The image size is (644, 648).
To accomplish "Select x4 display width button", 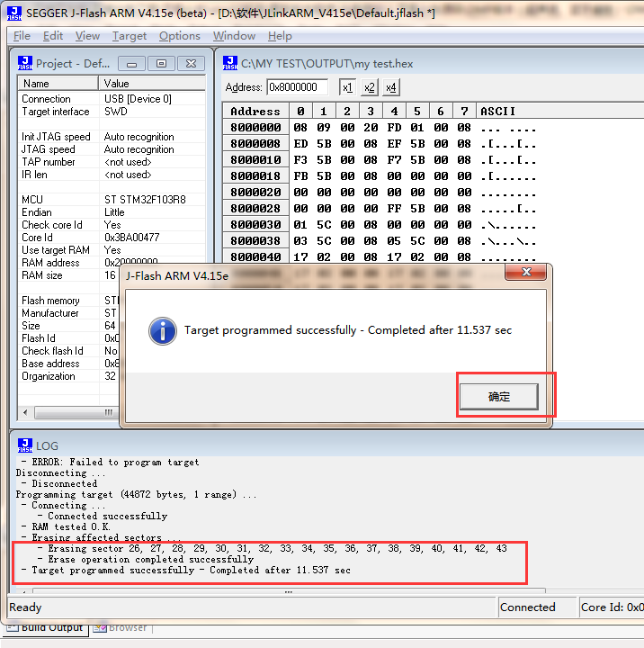I will pos(390,87).
